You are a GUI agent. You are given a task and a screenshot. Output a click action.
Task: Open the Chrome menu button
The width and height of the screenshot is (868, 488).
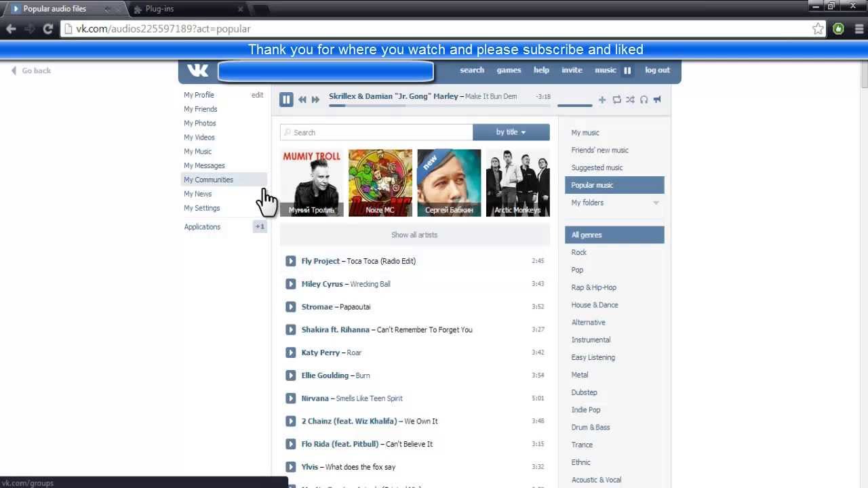coord(859,28)
